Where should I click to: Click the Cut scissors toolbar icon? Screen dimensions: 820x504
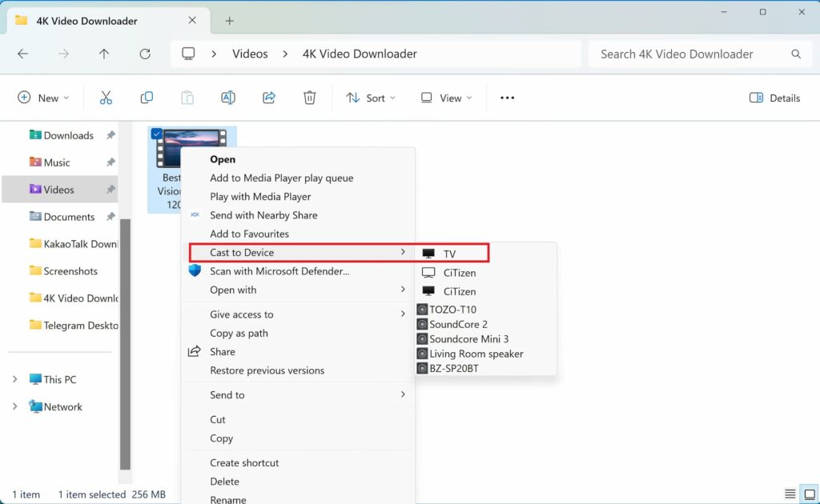pos(106,98)
